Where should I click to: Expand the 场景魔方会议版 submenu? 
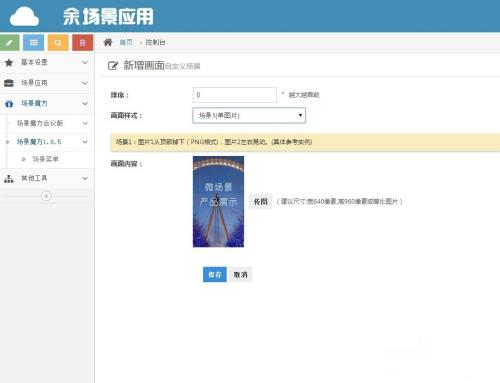pos(85,123)
